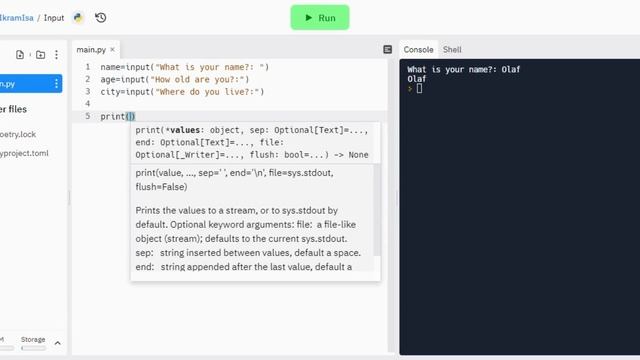Click line number 5 in the gutter
Image resolution: width=640 pixels, height=360 pixels.
point(87,116)
